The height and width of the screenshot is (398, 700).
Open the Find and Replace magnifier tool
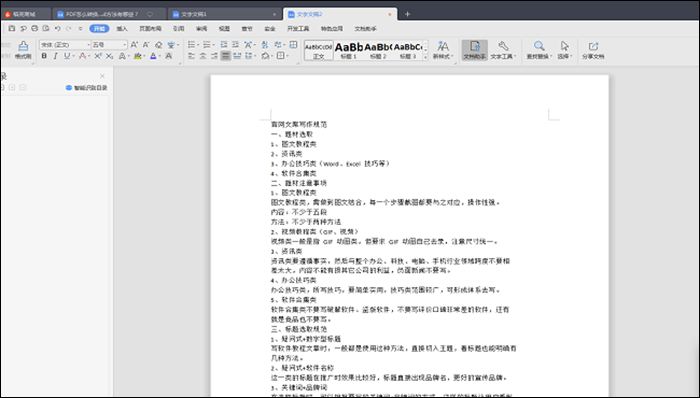pyautogui.click(x=539, y=50)
